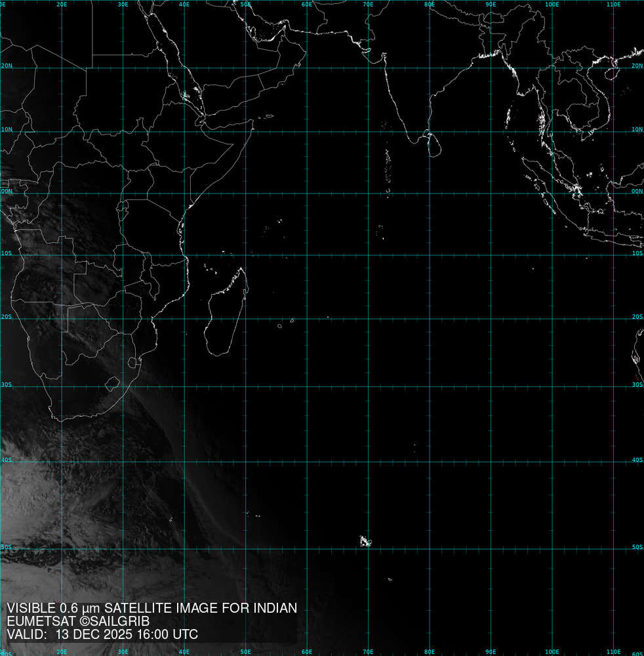
Task: Click the Réunion island outline east of Madagascar
Action: pos(280,325)
